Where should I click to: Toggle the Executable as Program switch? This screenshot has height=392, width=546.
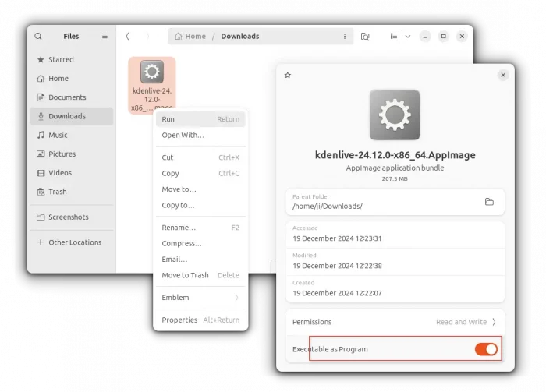click(x=486, y=349)
